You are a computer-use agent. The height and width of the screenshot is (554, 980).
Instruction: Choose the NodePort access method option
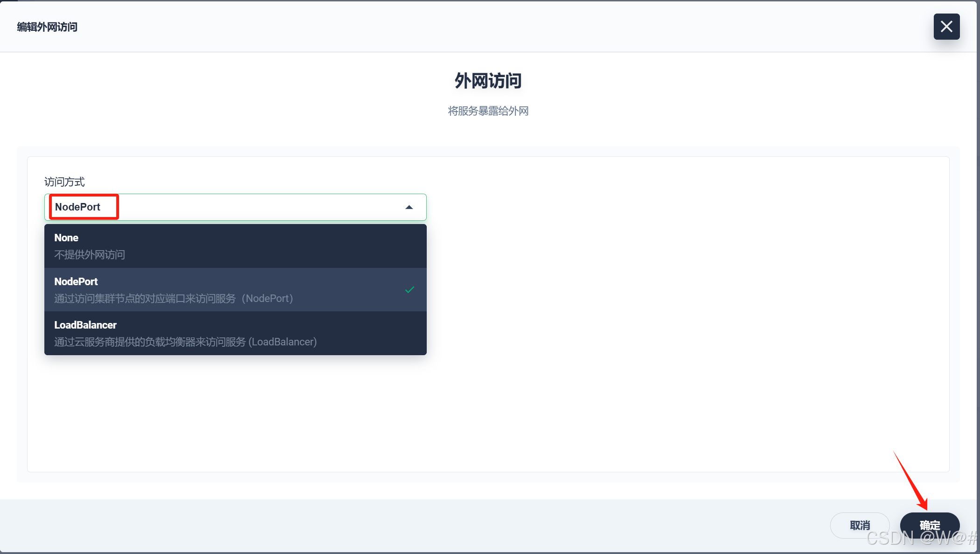235,289
